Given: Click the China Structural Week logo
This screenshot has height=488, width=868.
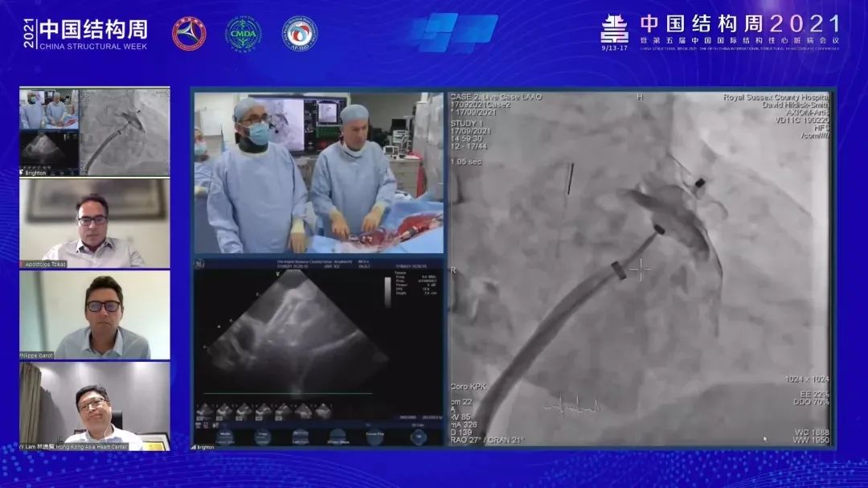Looking at the screenshot, I should coord(85,34).
